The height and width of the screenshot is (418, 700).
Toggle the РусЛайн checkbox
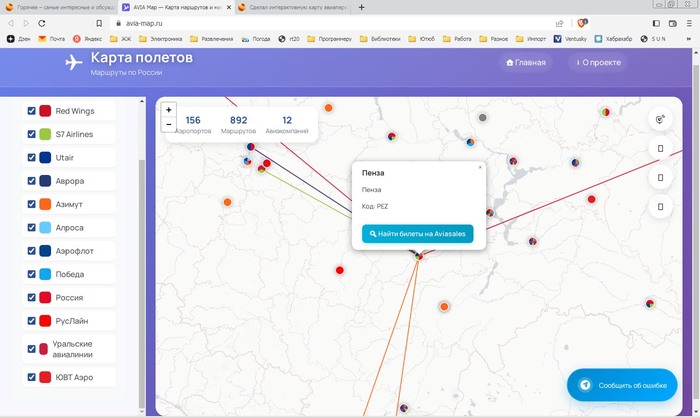click(x=32, y=321)
